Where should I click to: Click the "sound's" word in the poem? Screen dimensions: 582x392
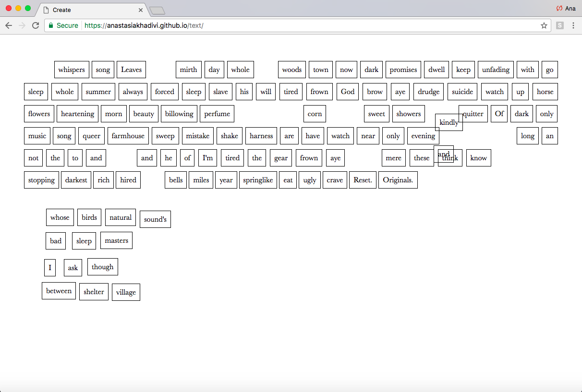155,219
